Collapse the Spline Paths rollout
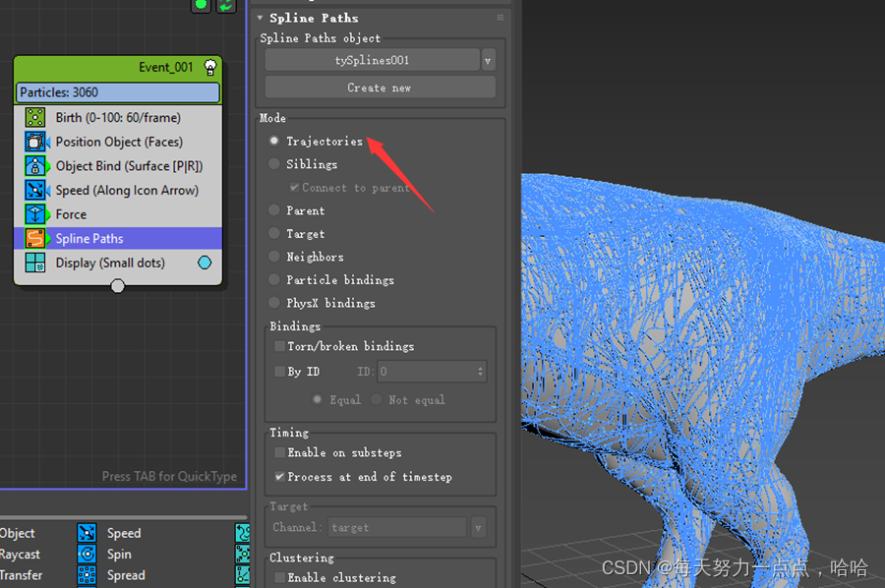885x588 pixels. [x=260, y=17]
